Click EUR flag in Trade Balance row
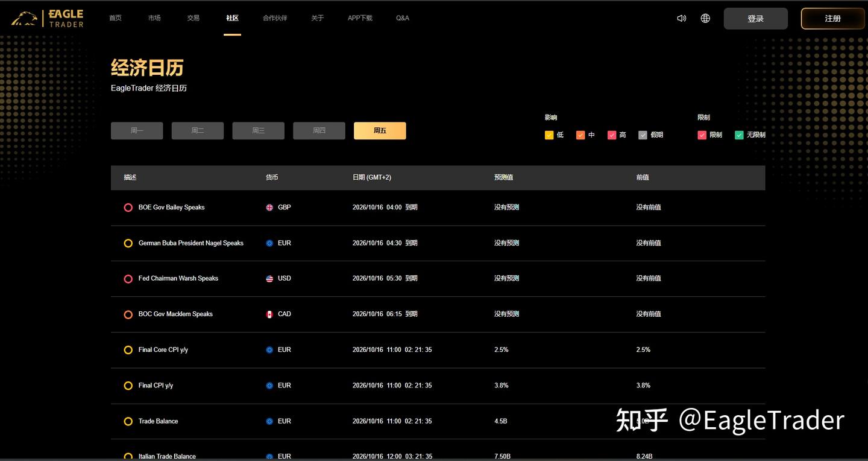Screen dimensions: 868x461 point(269,421)
